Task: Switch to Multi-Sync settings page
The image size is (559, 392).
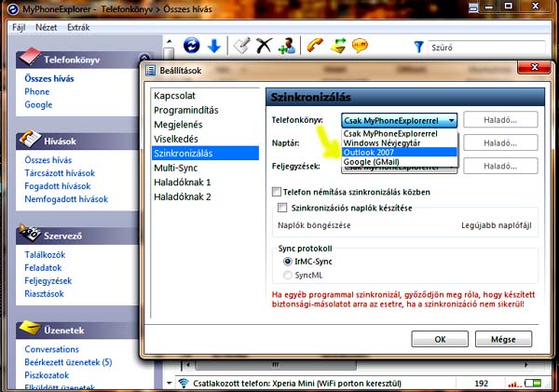Action: click(205, 168)
